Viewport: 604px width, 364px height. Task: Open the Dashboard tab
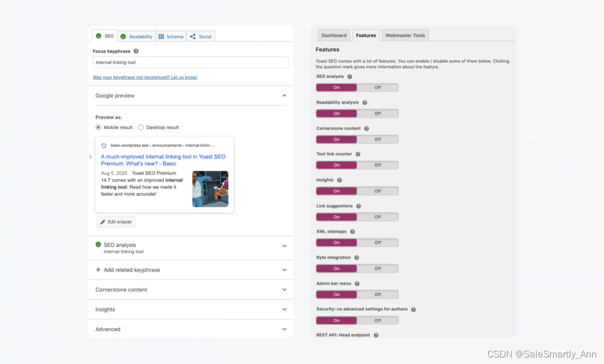tap(334, 35)
